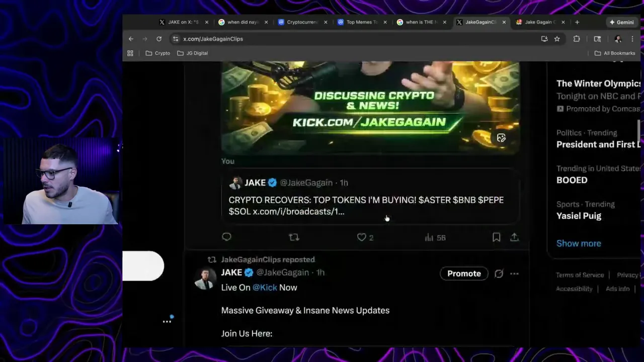Click the image edit icon on thumbnail
This screenshot has height=362, width=644.
pyautogui.click(x=501, y=138)
